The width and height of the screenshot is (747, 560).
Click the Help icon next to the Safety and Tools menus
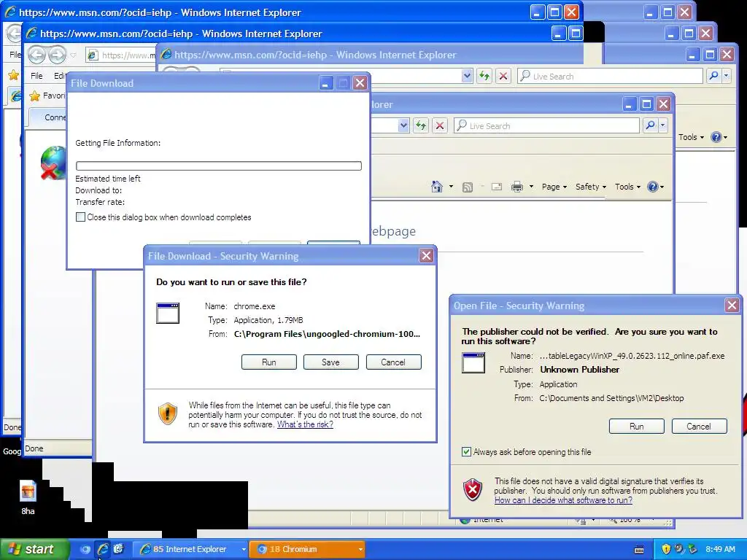(653, 187)
